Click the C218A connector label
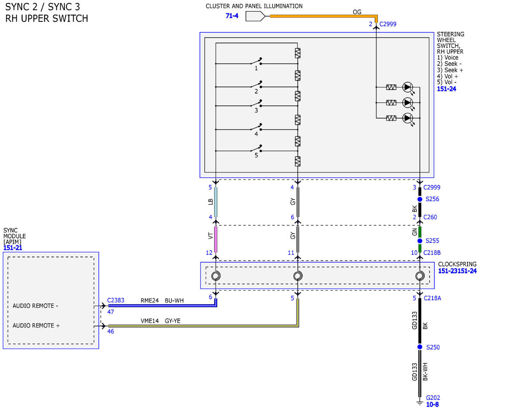Screen dimensions: 532x411 (x=433, y=298)
